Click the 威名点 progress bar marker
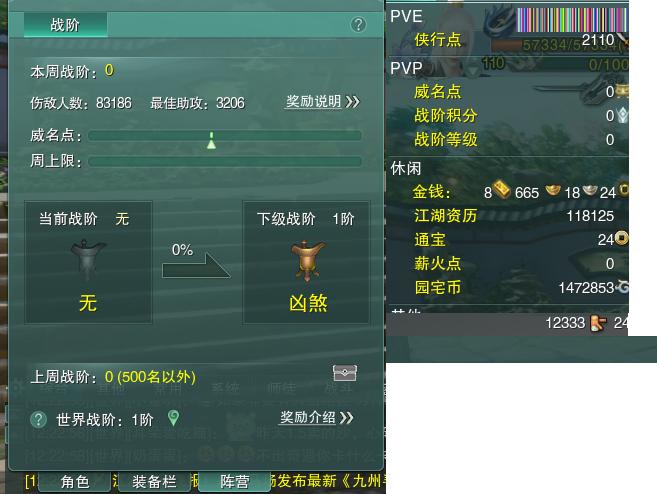This screenshot has height=494, width=657. point(212,140)
